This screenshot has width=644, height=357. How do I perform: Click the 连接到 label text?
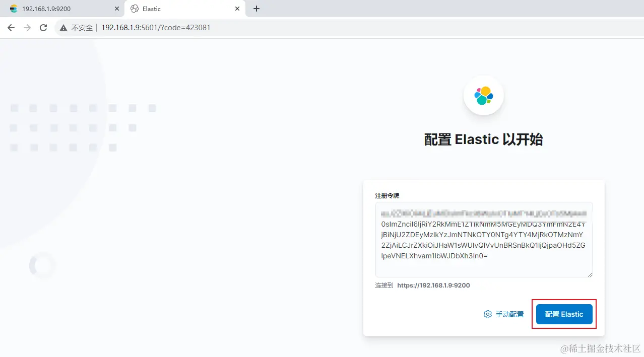(384, 285)
